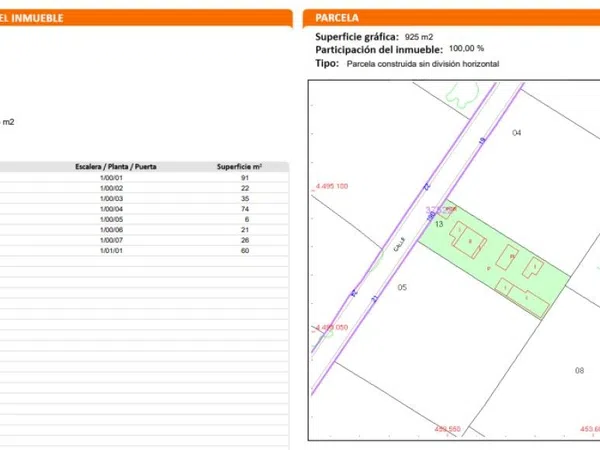The width and height of the screenshot is (600, 450).
Task: Click coordinate label '4.495.100' on map
Action: (332, 186)
